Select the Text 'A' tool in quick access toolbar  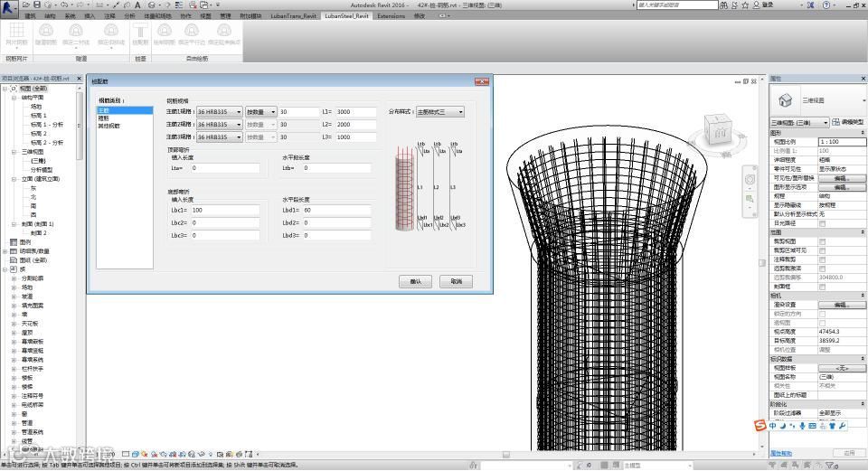137,5
